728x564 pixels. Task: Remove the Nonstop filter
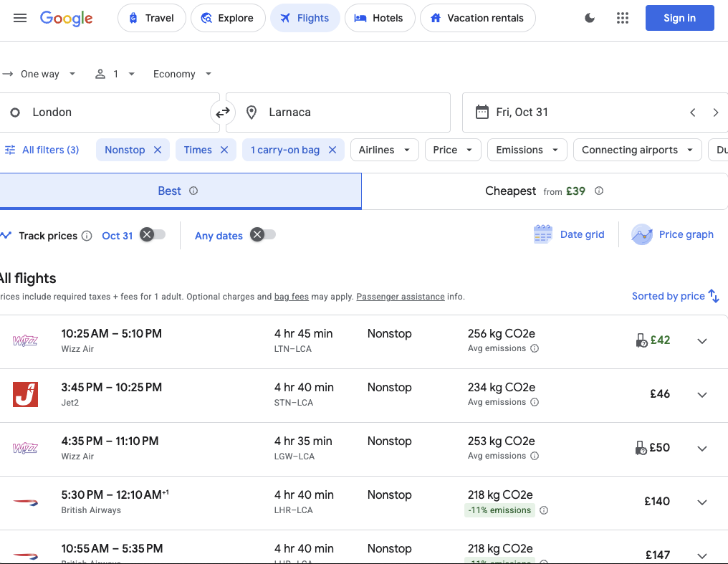click(158, 150)
